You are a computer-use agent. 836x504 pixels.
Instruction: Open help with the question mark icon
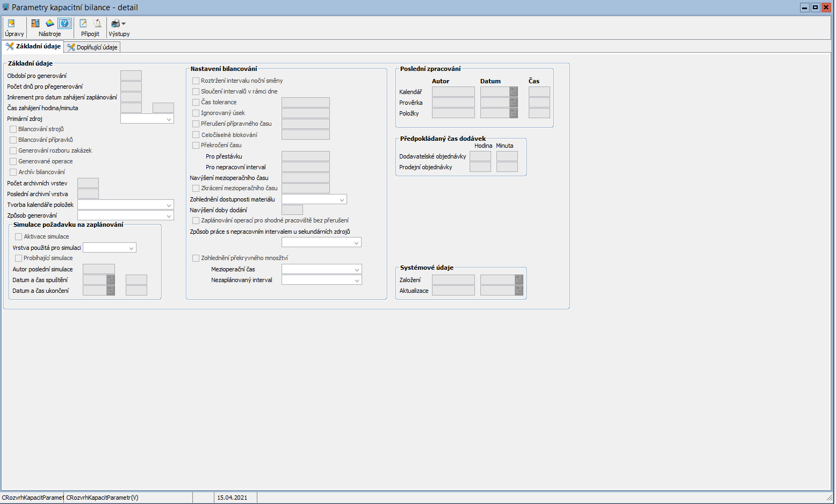click(64, 24)
